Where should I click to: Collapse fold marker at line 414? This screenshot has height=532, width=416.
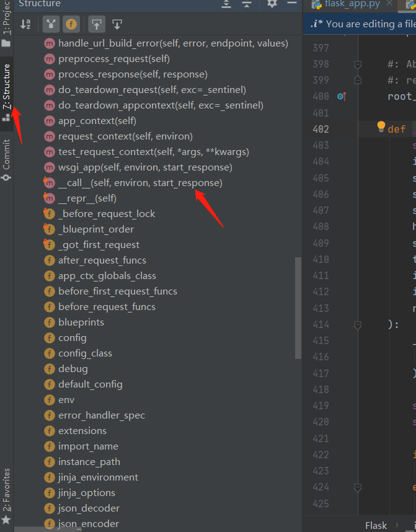pyautogui.click(x=358, y=325)
